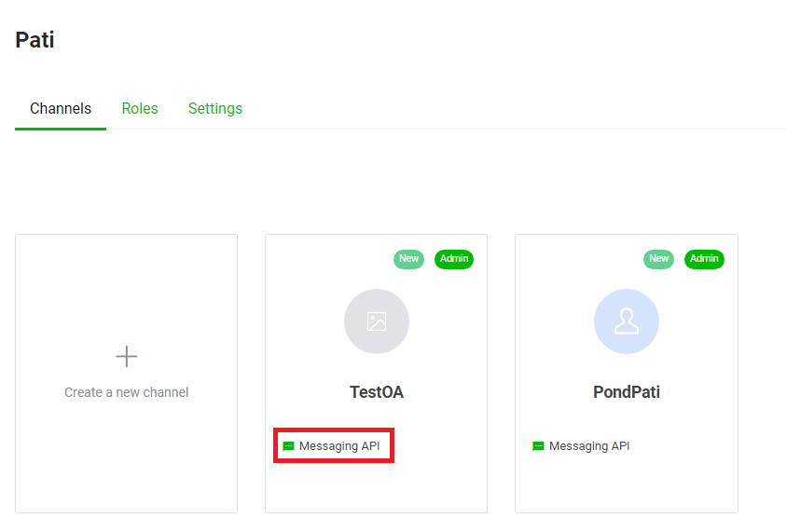Click the Admin badge on PondPati card
The height and width of the screenshot is (532, 787).
(704, 259)
